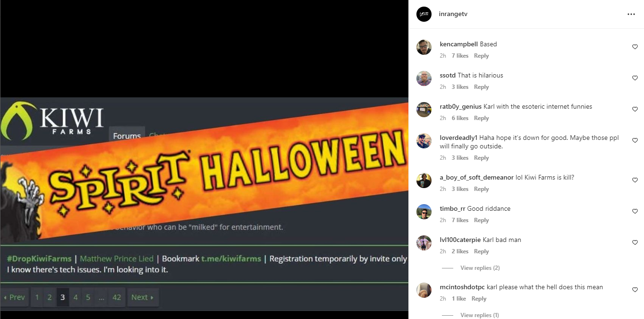Expand View replies (1) under mcintoshdotpc
This screenshot has width=644, height=319.
(x=479, y=315)
